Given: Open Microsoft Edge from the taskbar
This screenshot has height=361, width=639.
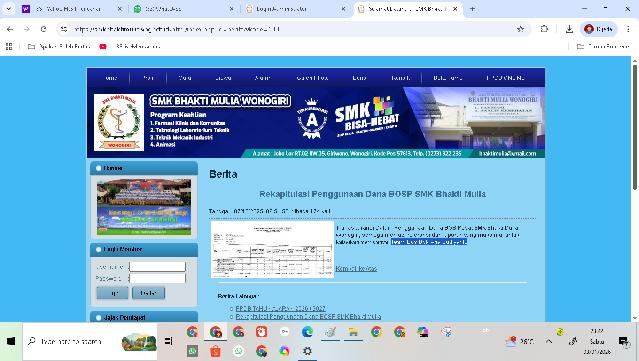Looking at the screenshot, I should click(x=307, y=332).
